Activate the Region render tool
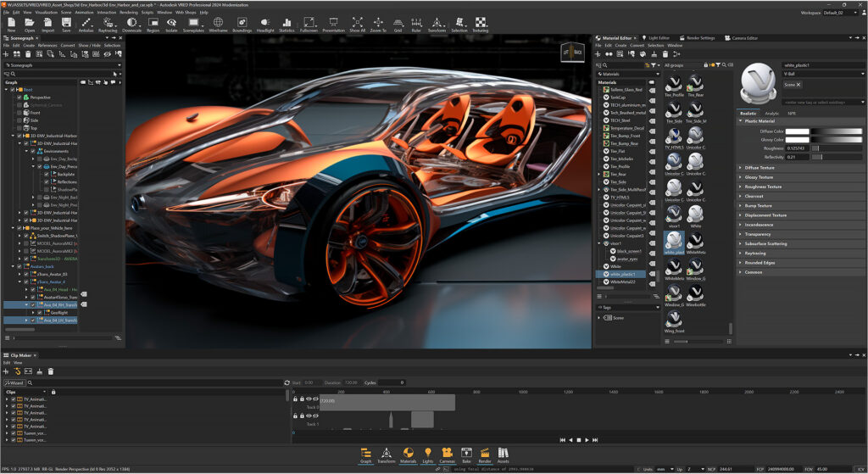The height and width of the screenshot is (474, 868). (153, 23)
